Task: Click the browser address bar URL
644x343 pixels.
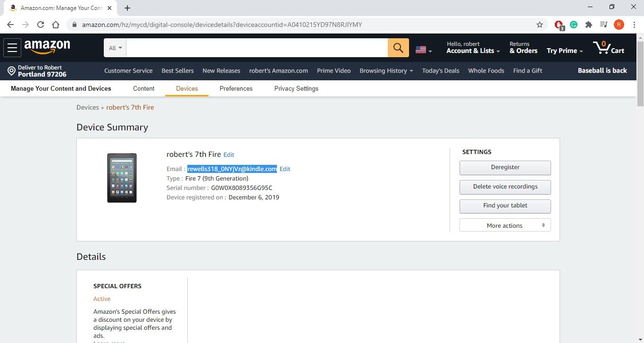Action: click(x=222, y=25)
